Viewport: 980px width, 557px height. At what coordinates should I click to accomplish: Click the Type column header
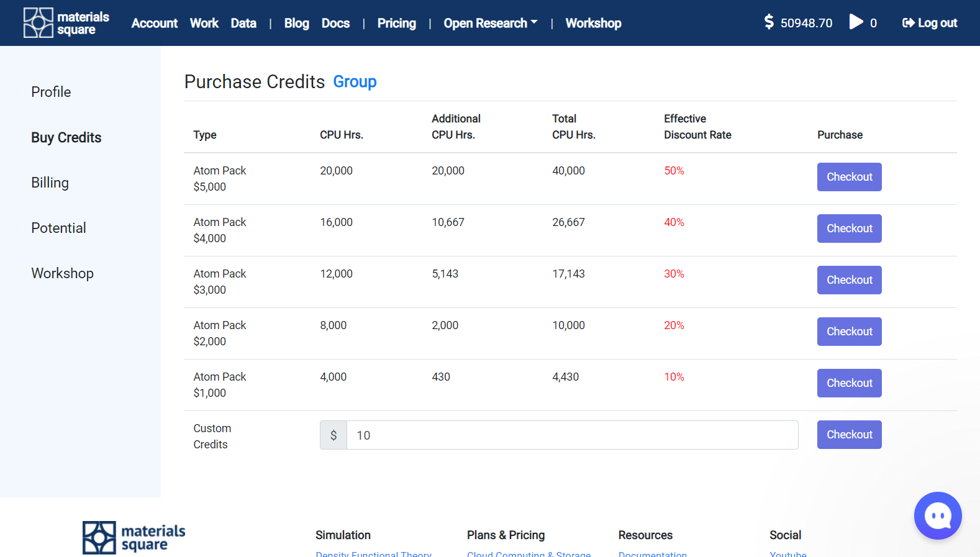click(205, 135)
